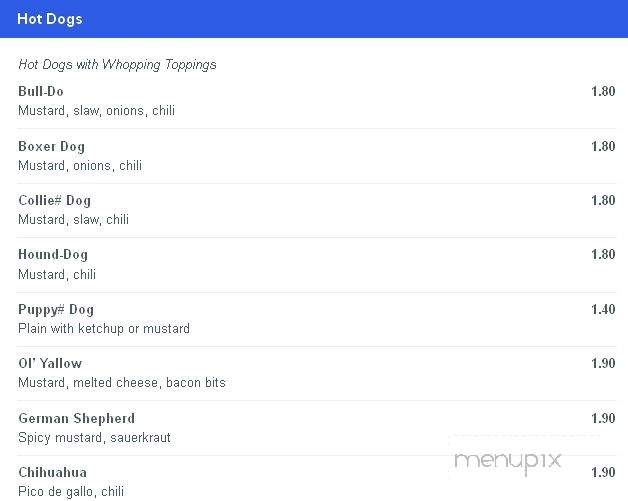Click the Ol' Yallow item name

[x=50, y=363]
